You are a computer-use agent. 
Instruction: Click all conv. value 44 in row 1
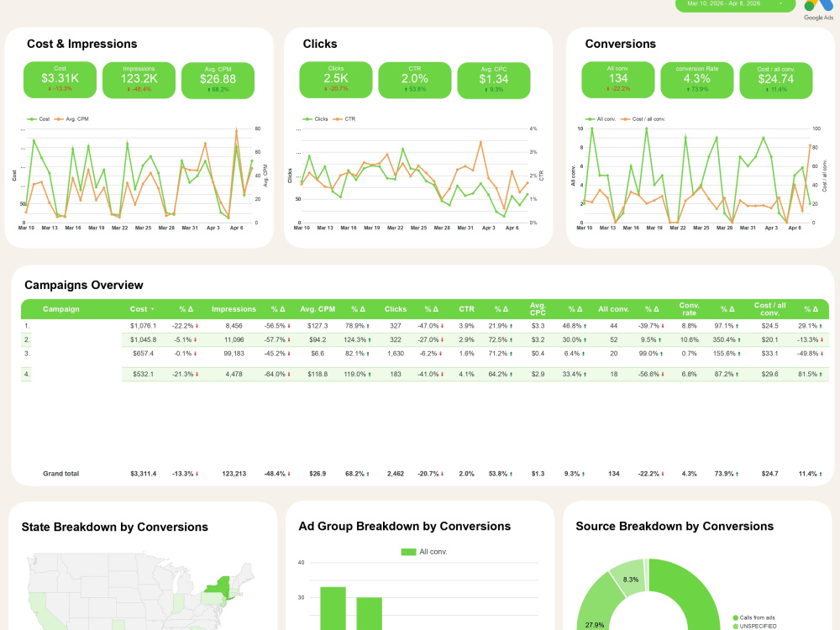[613, 326]
